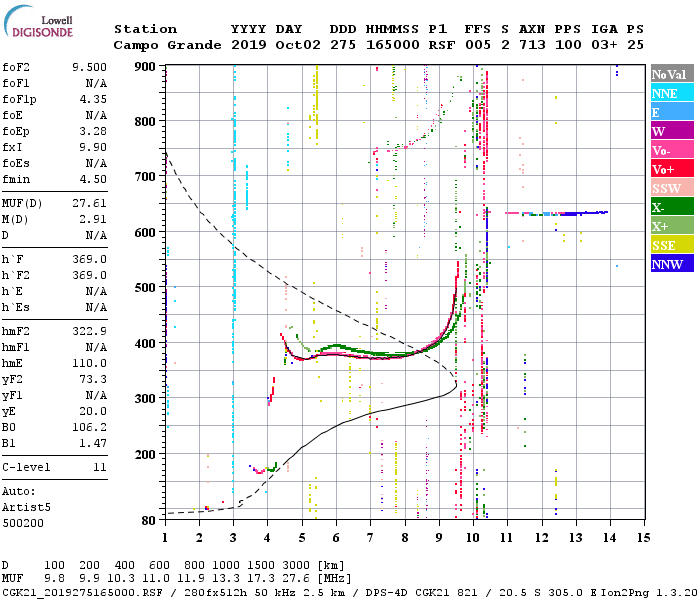Click the F2 layer trace near 6 MHz
700x600 pixels.
(337, 354)
